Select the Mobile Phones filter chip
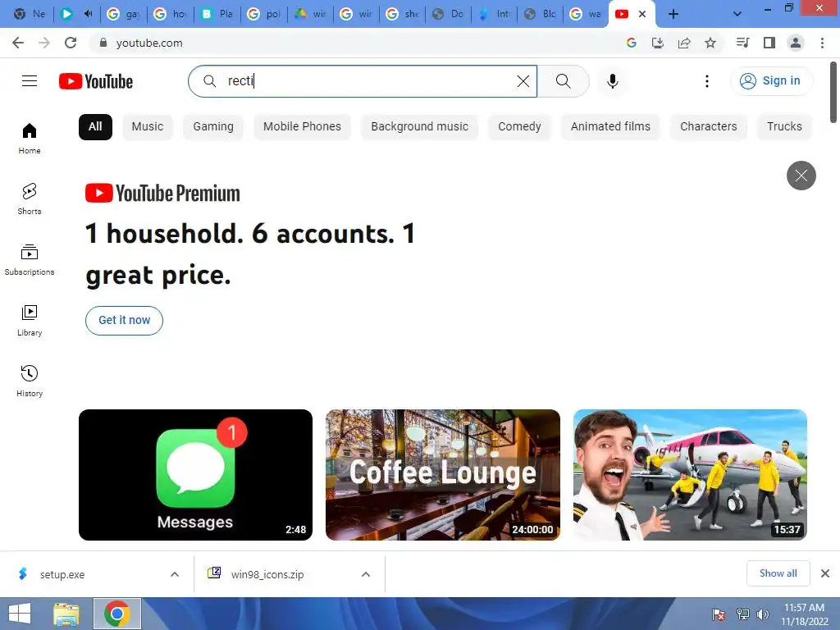 302,127
